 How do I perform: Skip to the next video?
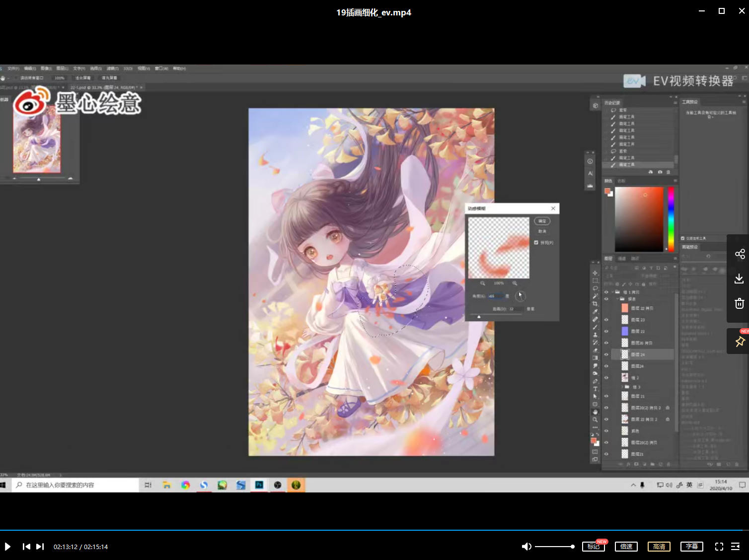40,547
